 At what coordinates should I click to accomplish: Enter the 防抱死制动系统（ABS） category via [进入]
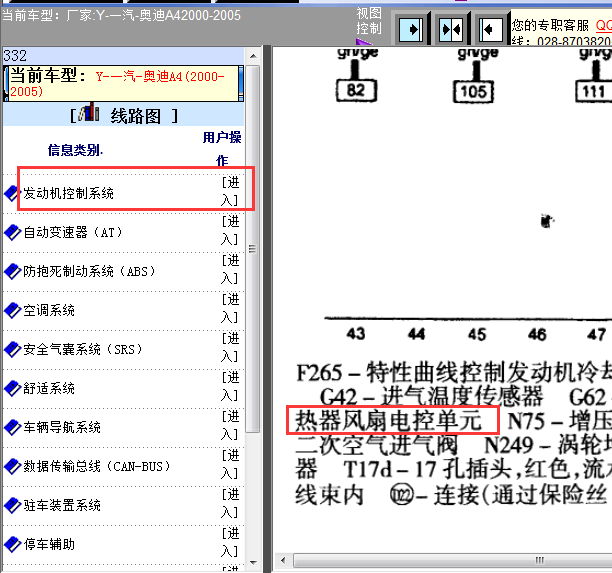tap(230, 269)
